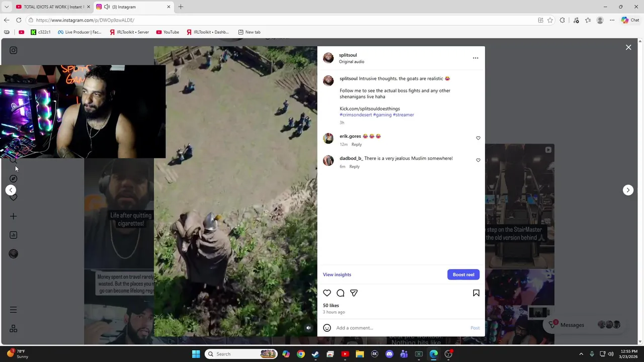The image size is (644, 362).
Task: Click View insights link
Action: click(x=337, y=275)
